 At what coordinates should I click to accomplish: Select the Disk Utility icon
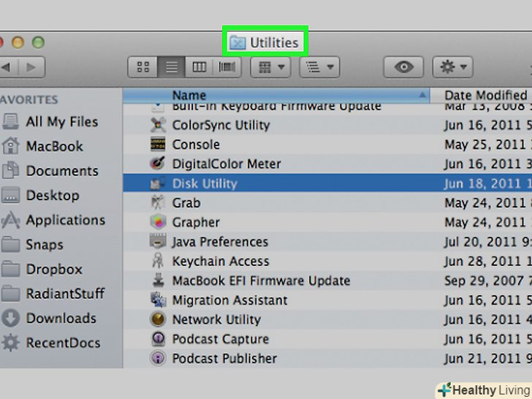click(158, 183)
